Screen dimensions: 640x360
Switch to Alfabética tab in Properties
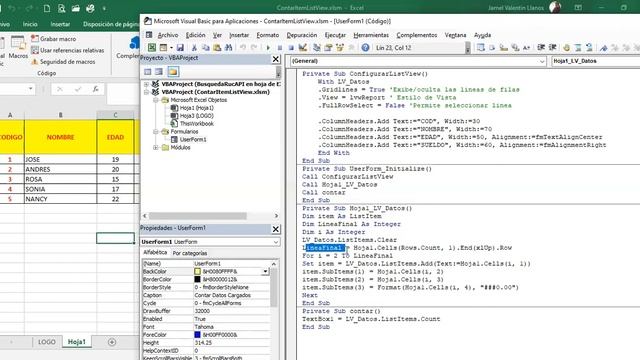(x=155, y=253)
